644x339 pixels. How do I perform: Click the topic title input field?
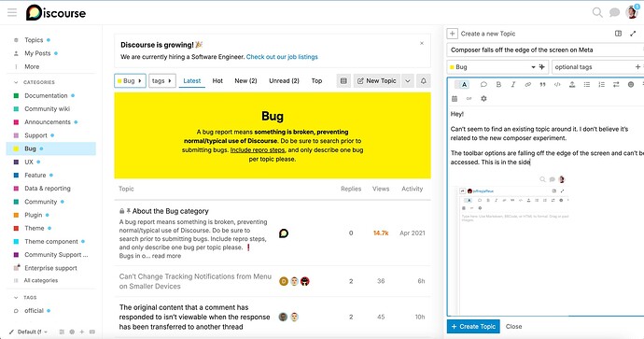tap(545, 49)
